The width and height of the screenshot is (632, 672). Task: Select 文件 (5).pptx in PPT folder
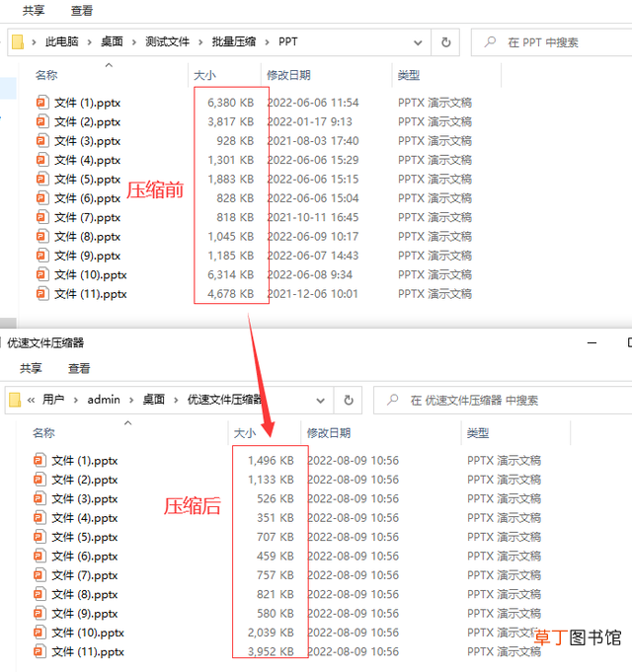coord(87,179)
